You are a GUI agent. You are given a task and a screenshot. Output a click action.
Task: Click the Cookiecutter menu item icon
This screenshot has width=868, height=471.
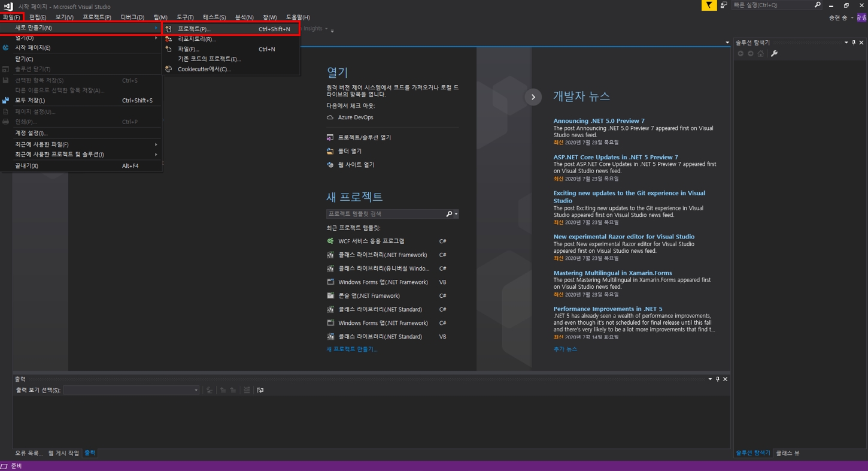(x=169, y=69)
